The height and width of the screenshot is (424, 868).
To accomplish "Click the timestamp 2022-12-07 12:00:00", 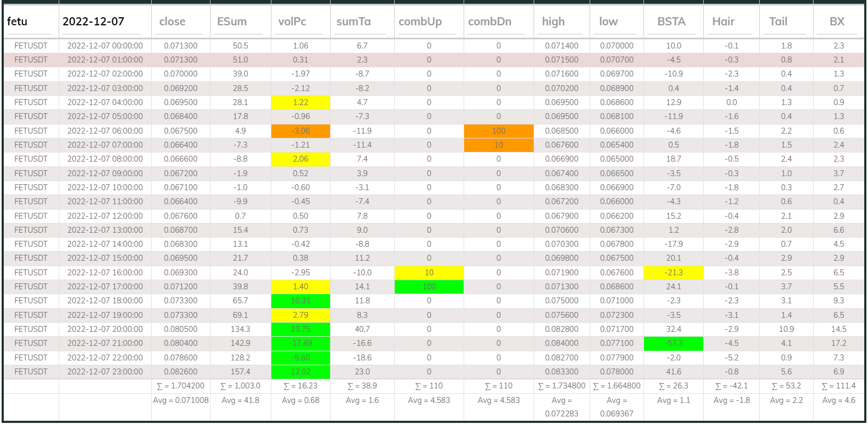I will click(x=105, y=216).
